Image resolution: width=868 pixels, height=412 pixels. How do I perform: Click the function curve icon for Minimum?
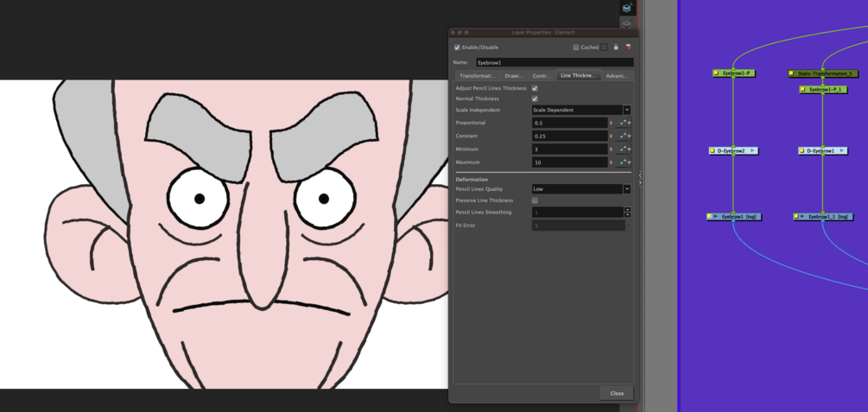[622, 149]
